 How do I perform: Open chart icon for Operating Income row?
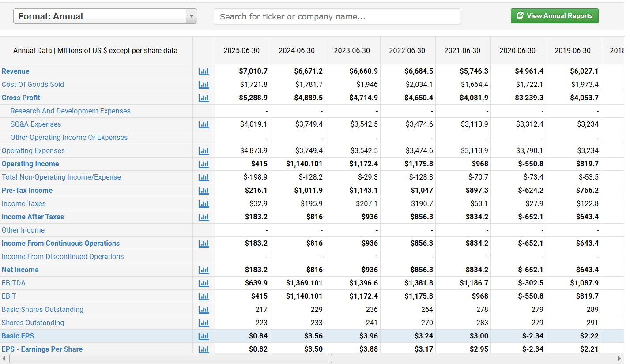pos(204,164)
